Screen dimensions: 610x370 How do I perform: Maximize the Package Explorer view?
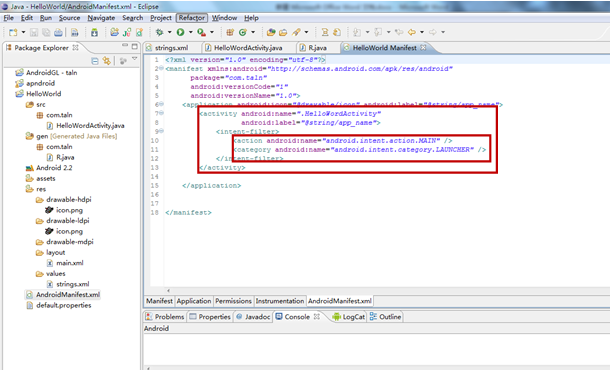point(135,46)
